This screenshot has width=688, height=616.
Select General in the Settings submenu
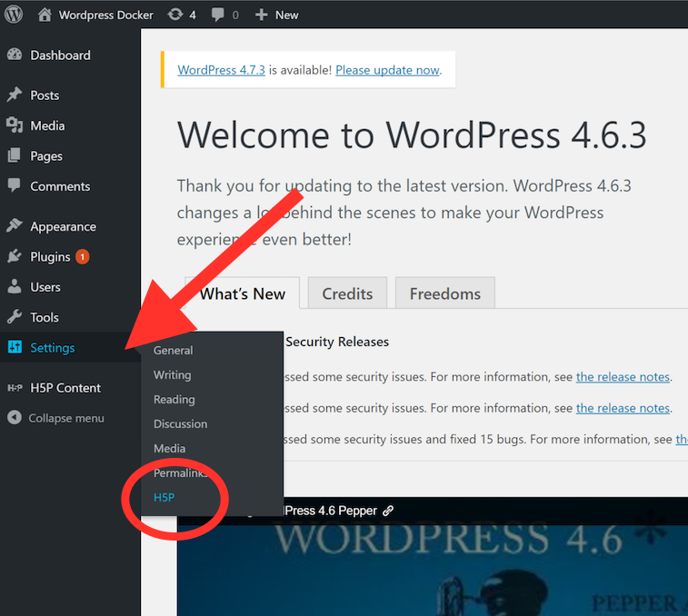point(173,351)
